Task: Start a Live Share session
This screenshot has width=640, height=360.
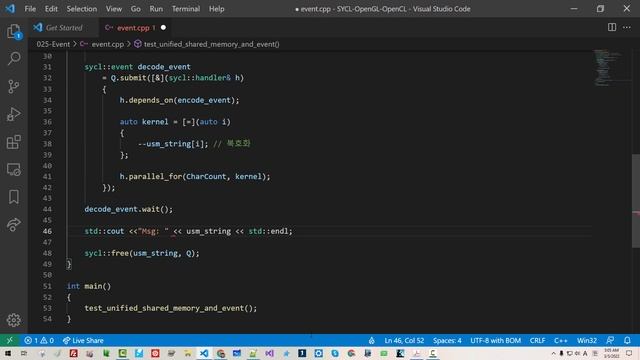Action: click(83, 340)
